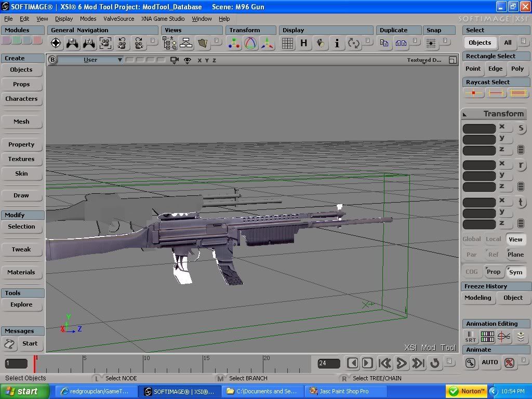
Task: Select raycast point selection icon
Action: point(474,92)
